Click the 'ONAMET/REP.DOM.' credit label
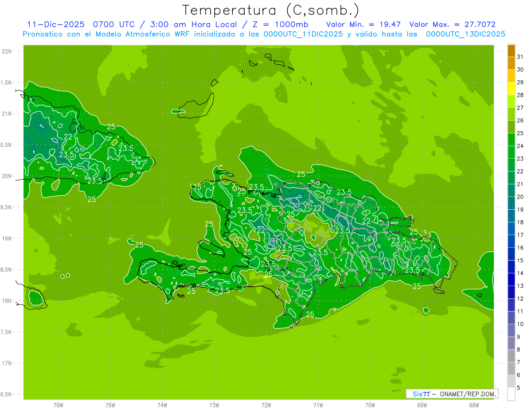 (x=469, y=394)
